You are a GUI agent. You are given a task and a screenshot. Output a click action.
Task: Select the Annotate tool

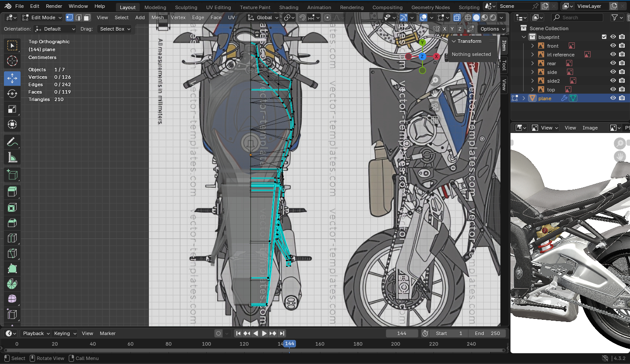tap(12, 142)
